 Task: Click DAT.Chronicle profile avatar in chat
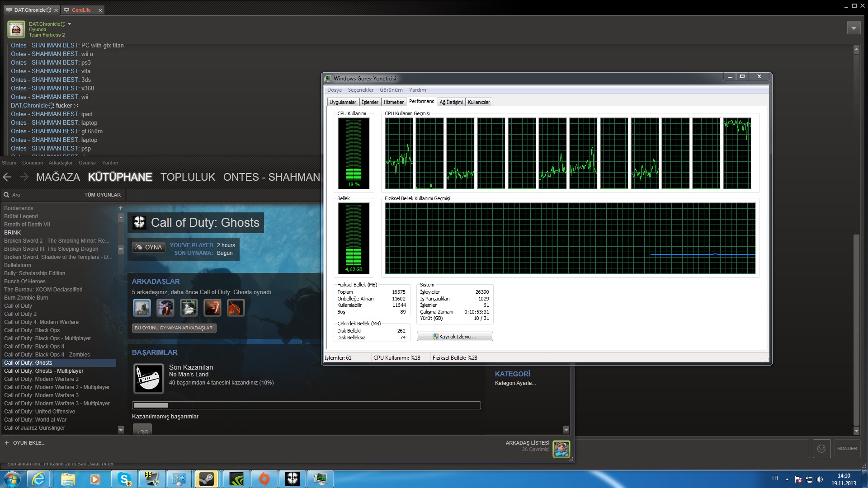[16, 29]
